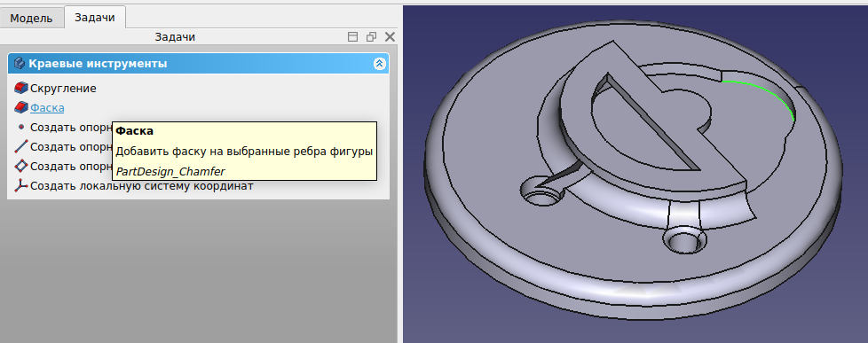Choose Создать локальную систему координат text
Image resolution: width=868 pixels, height=343 pixels.
[142, 186]
